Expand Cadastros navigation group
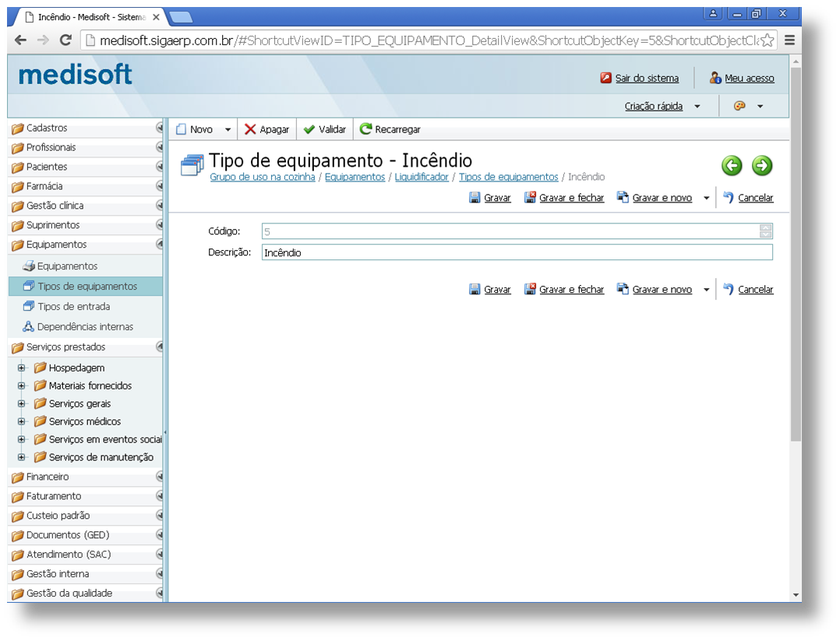The width and height of the screenshot is (840, 641). click(x=86, y=128)
